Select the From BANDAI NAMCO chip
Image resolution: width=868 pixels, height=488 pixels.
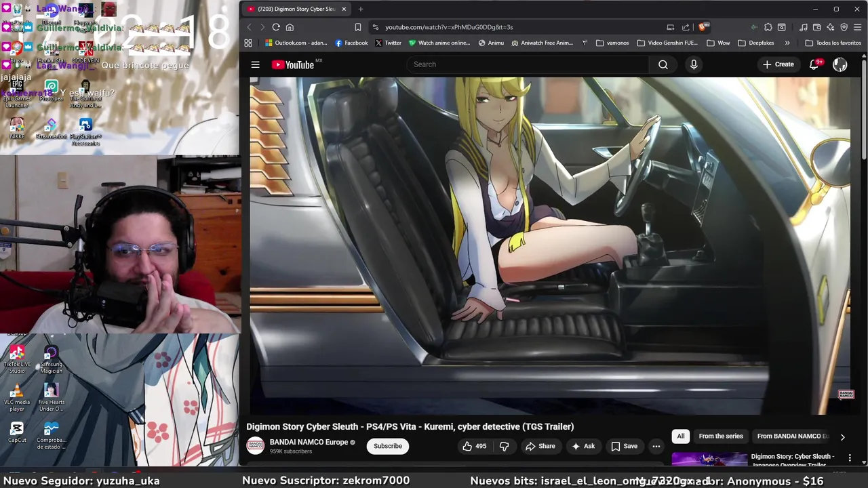tap(792, 436)
